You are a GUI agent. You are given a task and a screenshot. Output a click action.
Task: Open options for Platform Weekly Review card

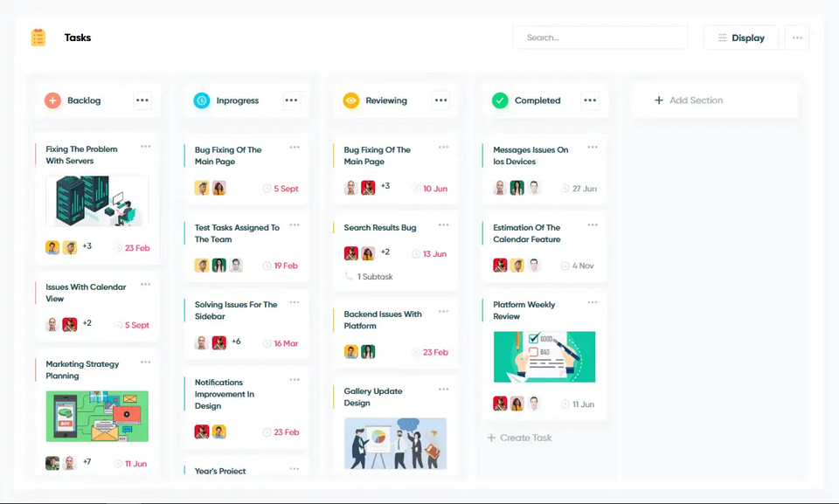coord(593,302)
